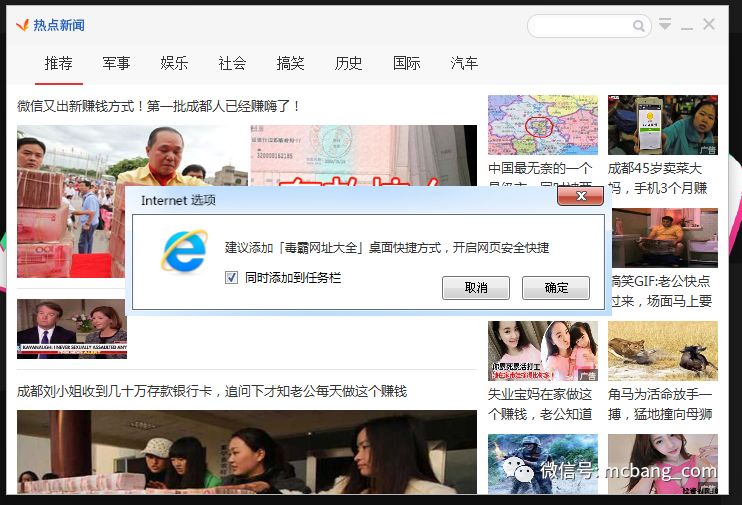The height and width of the screenshot is (505, 742).
Task: Open the map thumbnail for 中国最无奈的一个
Action: pyautogui.click(x=543, y=125)
